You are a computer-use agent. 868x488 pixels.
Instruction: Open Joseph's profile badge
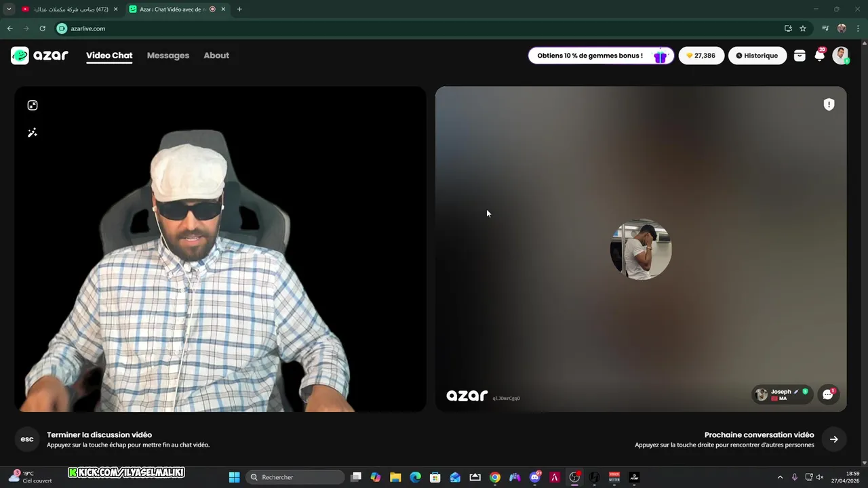782,394
